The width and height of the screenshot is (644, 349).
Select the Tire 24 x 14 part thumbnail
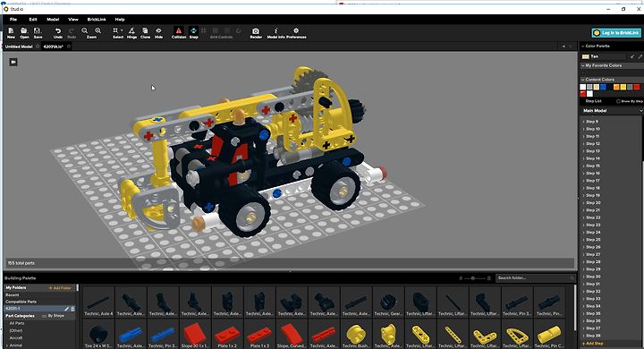coord(98,335)
